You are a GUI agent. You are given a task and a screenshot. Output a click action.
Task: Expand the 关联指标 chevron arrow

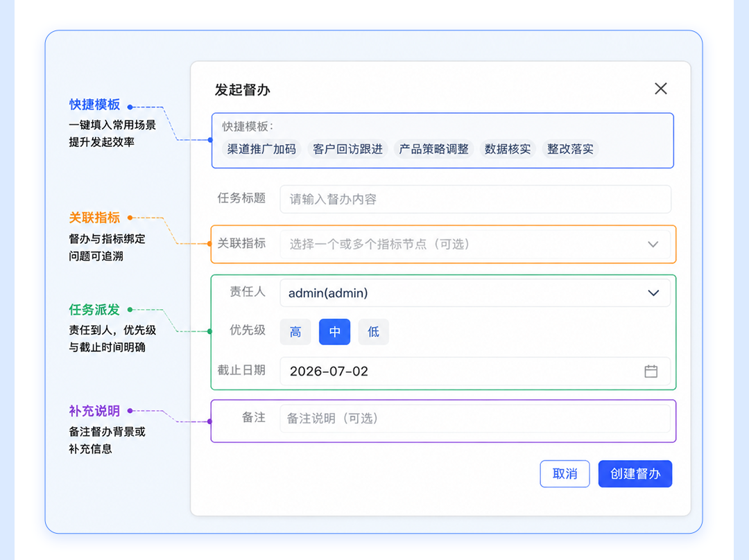pyautogui.click(x=653, y=245)
